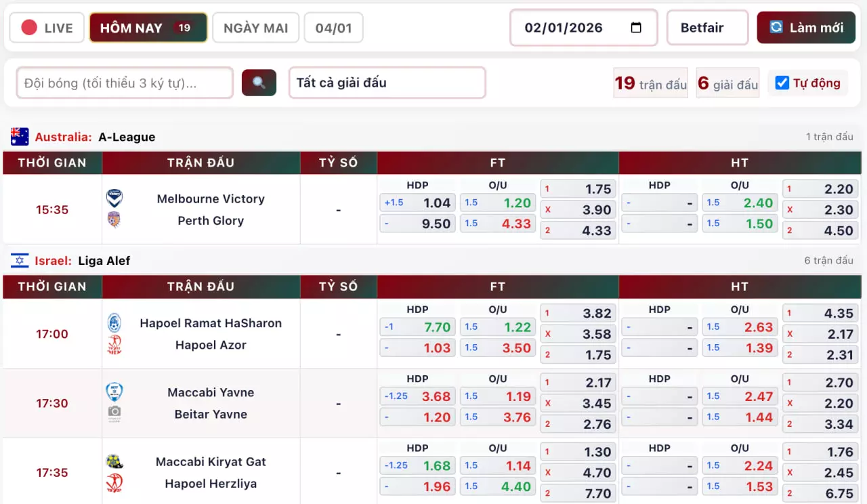Viewport: 867px width, 504px height.
Task: Open the Betfair bookmaker dropdown
Action: pos(707,28)
